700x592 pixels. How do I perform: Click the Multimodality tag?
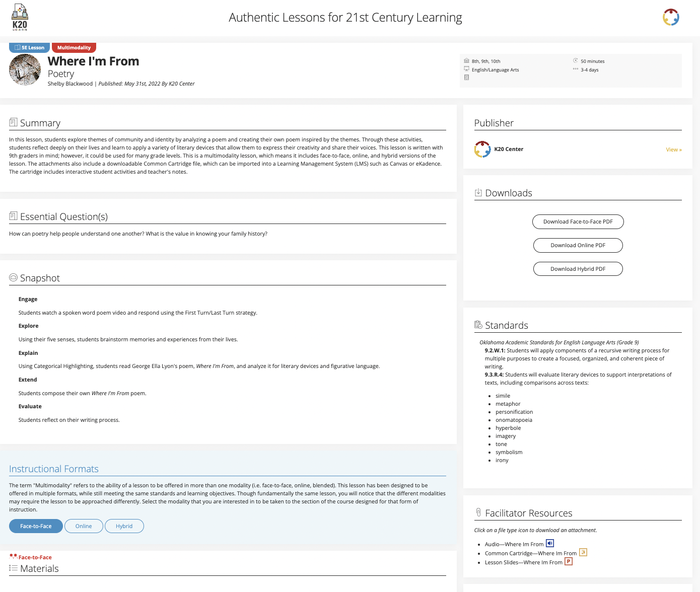(x=74, y=48)
